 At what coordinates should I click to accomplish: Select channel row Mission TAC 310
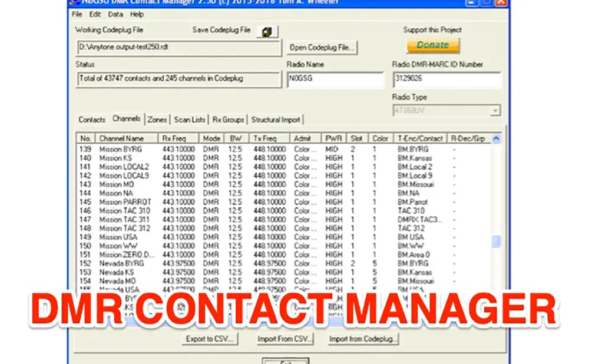(284, 211)
